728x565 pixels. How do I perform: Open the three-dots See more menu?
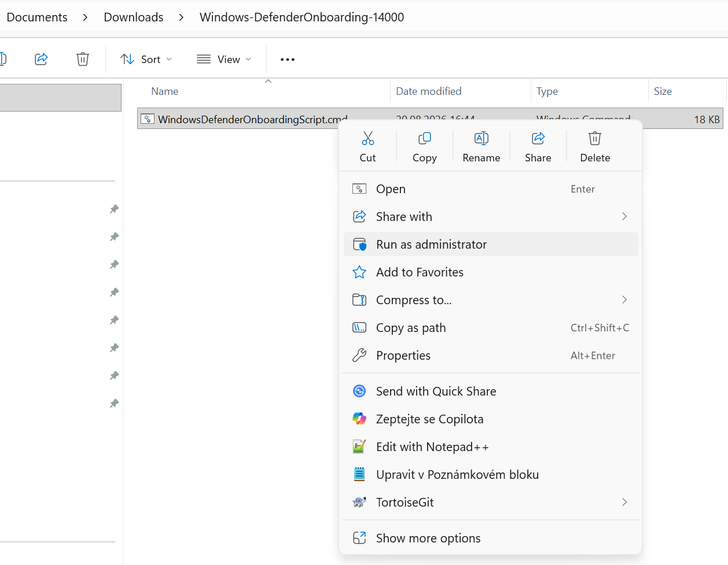tap(287, 60)
